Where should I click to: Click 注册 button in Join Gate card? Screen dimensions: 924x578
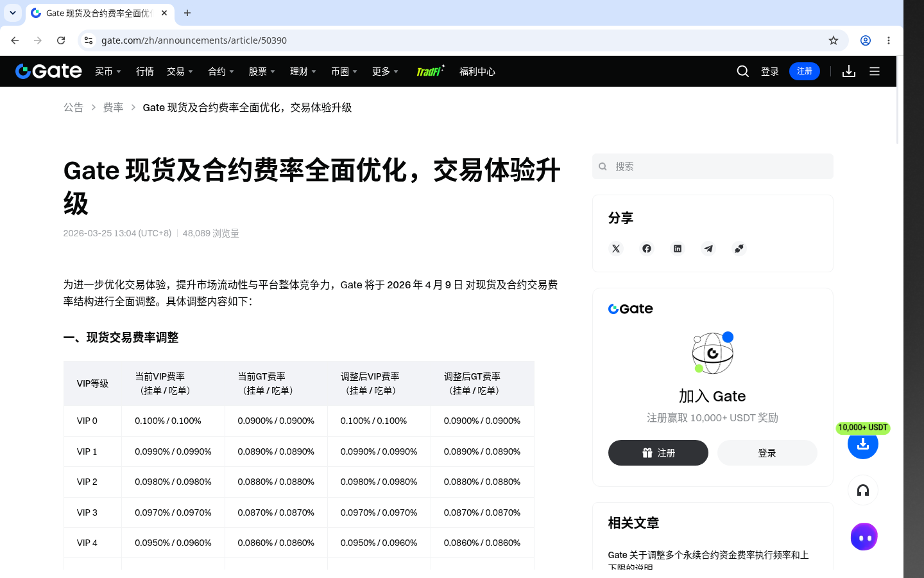[x=658, y=453]
